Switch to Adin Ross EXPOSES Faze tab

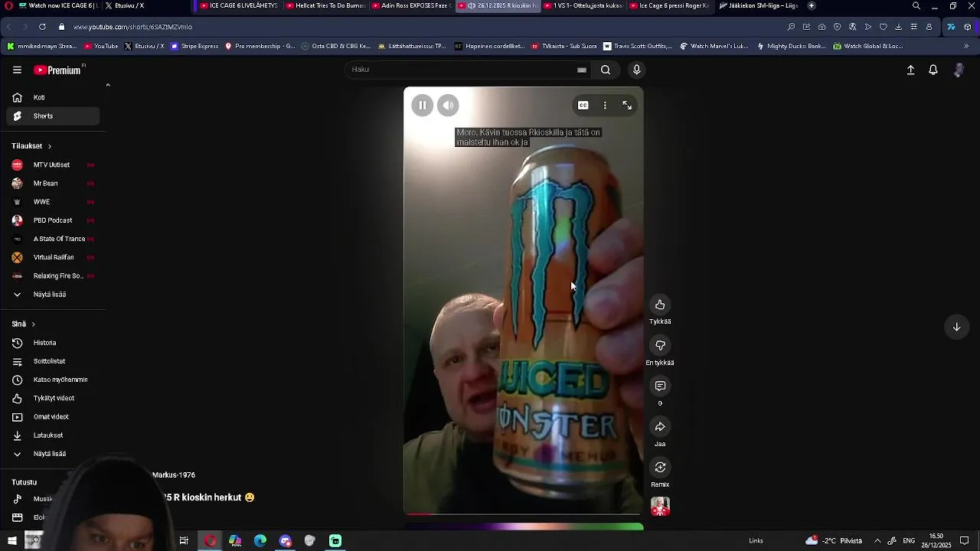coord(410,6)
